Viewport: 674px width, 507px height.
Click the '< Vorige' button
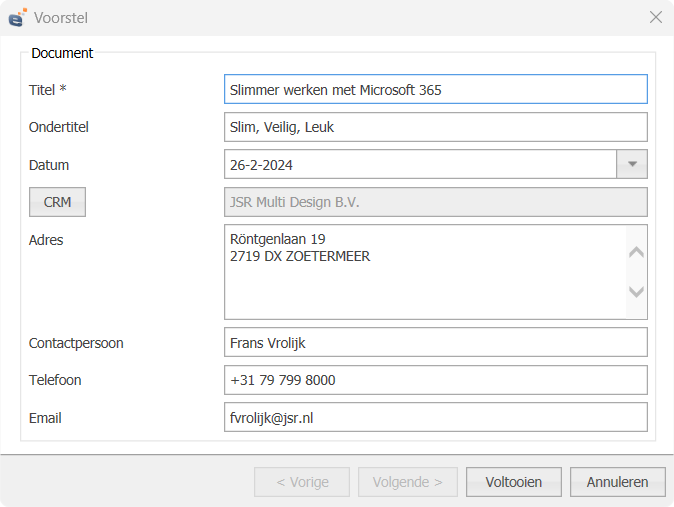[x=302, y=482]
